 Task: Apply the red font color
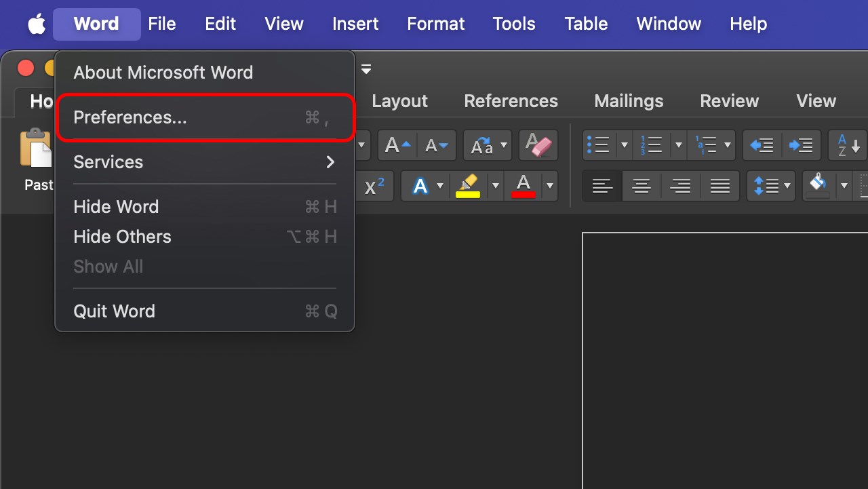pyautogui.click(x=524, y=186)
